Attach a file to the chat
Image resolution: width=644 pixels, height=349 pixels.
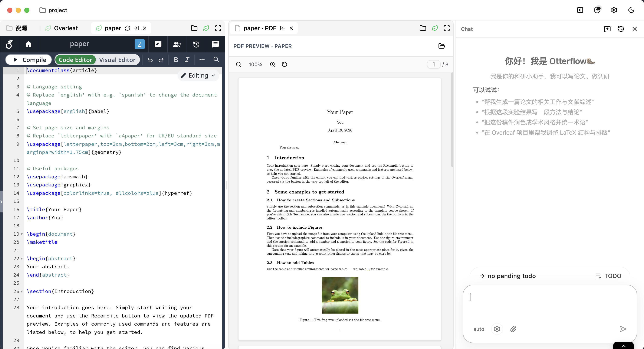513,329
